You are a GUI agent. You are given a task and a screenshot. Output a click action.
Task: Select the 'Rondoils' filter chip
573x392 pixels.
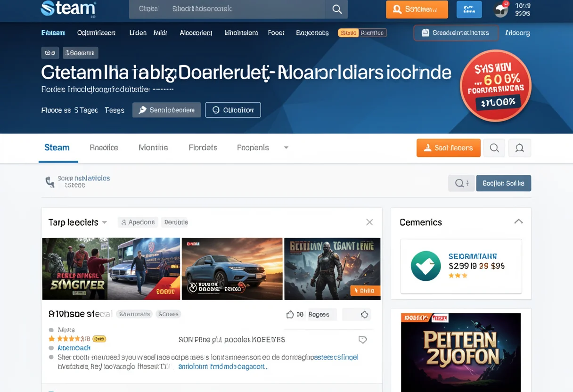175,222
